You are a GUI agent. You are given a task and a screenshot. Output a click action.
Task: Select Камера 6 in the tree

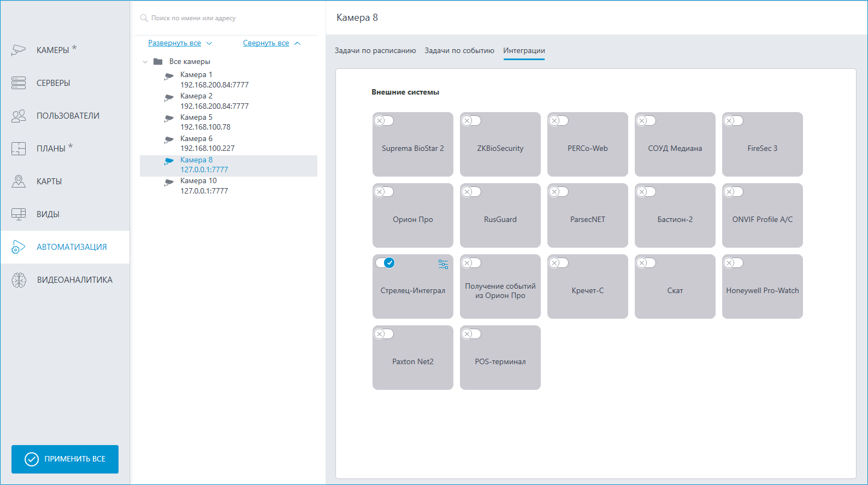click(x=228, y=143)
